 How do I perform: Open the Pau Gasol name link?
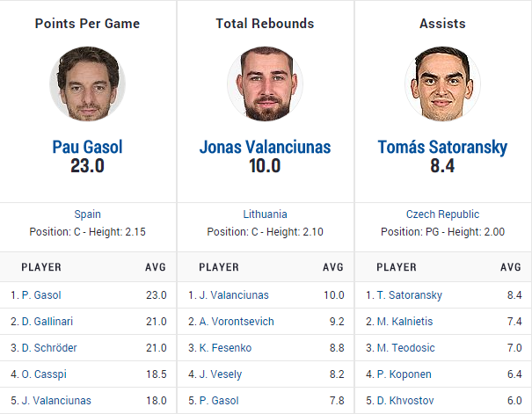point(87,147)
